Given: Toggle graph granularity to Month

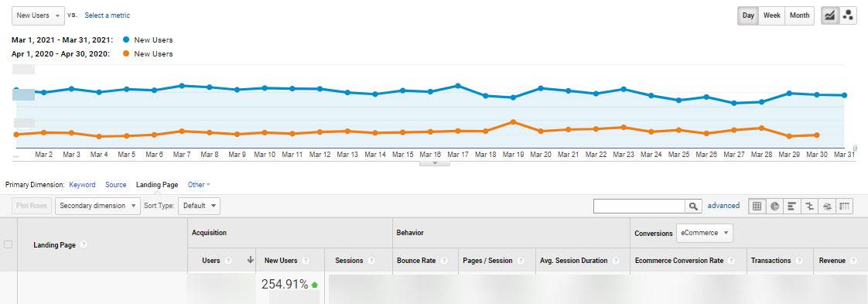Looking at the screenshot, I should tap(799, 15).
